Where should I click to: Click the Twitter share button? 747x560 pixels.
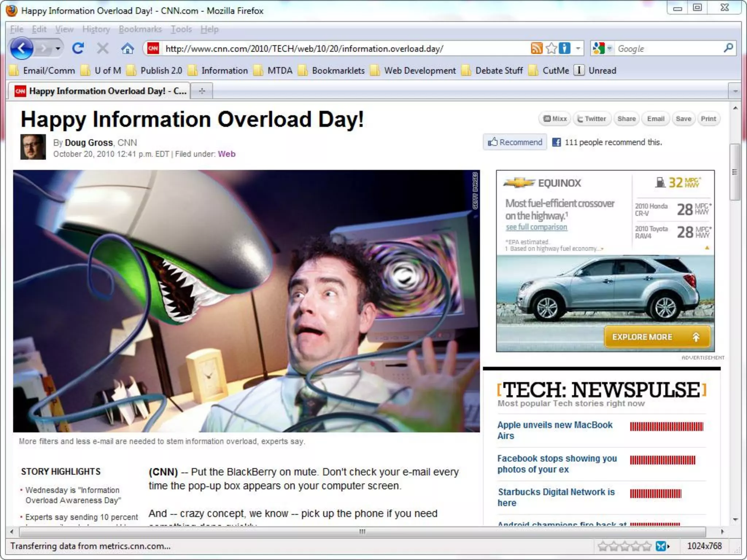coord(592,119)
